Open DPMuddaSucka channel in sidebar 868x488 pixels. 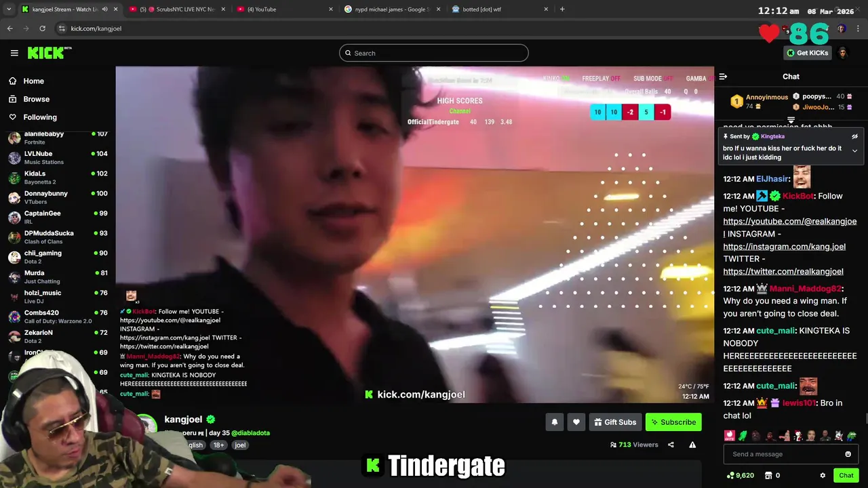[58, 237]
